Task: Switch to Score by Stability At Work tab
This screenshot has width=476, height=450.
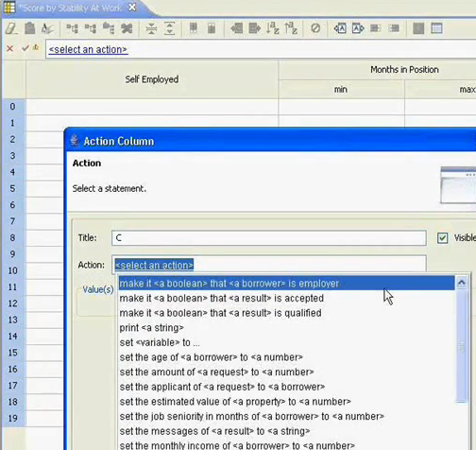Action: point(72,8)
